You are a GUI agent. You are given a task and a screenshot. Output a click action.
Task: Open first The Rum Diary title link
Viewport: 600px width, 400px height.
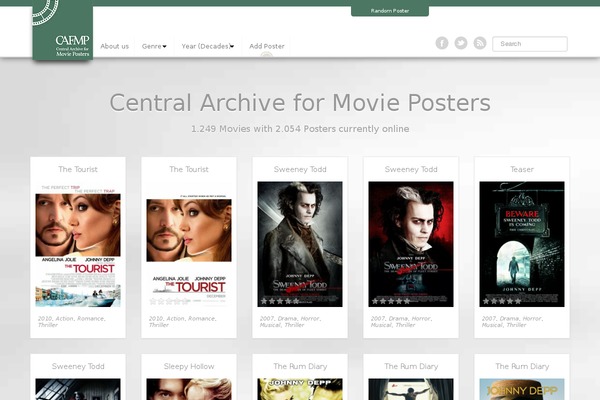pos(300,366)
